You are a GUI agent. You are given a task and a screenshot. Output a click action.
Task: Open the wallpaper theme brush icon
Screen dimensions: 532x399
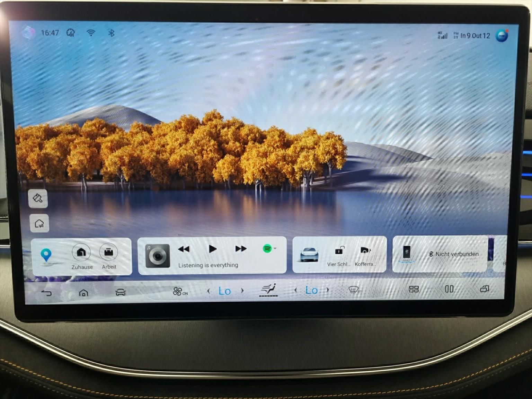point(38,198)
